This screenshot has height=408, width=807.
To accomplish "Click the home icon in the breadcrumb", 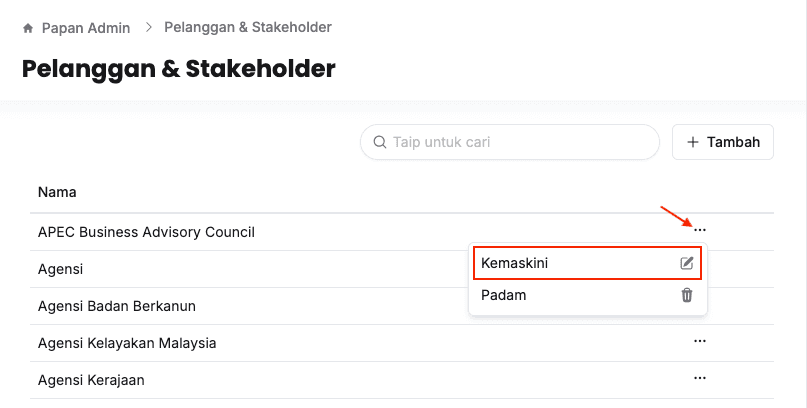I will point(28,28).
